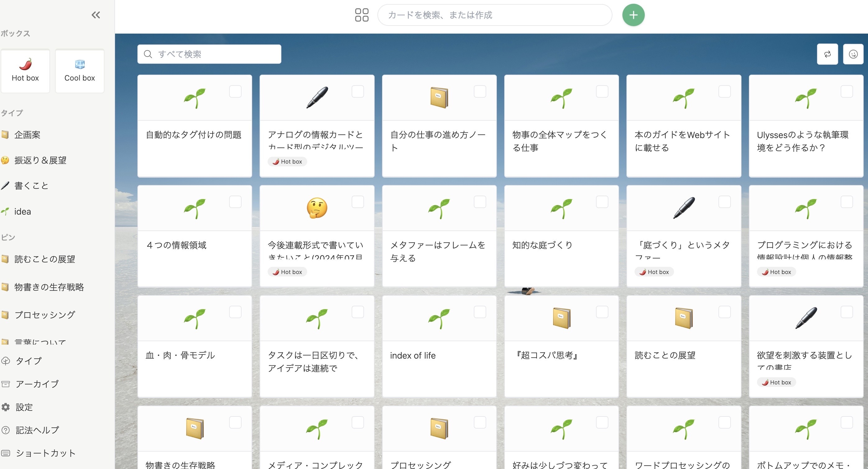Screen dimensions: 868x469
Task: Click the Hot box tag on the アナログの情報カード card
Action: click(x=287, y=161)
